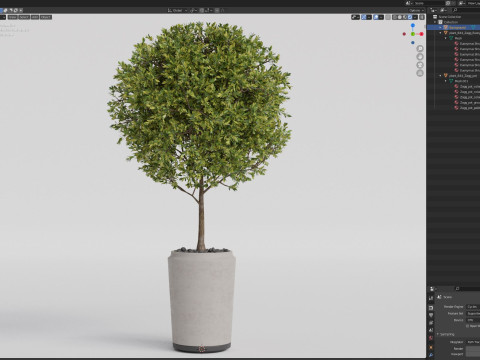The width and height of the screenshot is (480, 360).
Task: Open the shading options dropdown arrow
Action: [415, 17]
